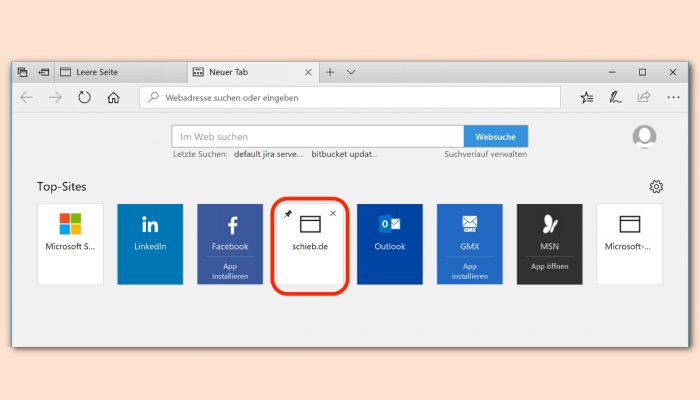The width and height of the screenshot is (700, 400).
Task: Open the Microsoft S... tile
Action: [x=71, y=244]
